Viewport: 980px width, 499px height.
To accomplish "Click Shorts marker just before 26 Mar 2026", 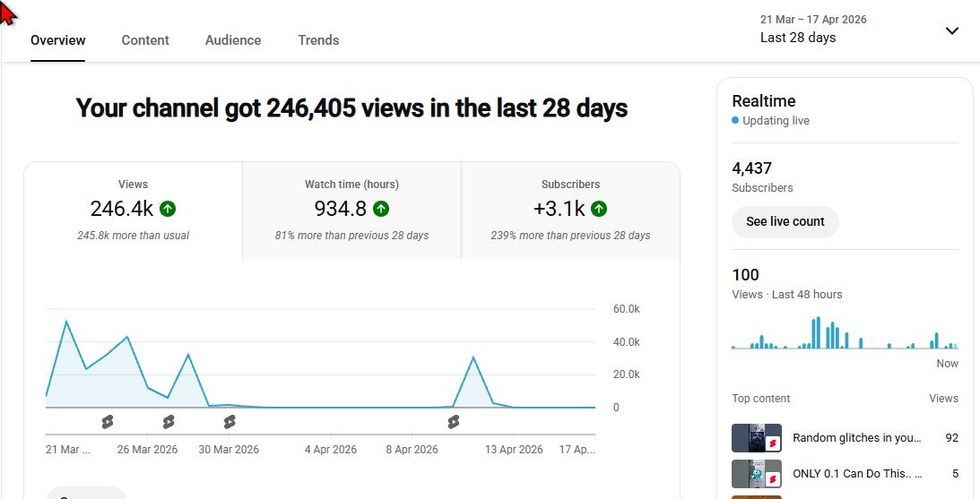I will [x=108, y=422].
